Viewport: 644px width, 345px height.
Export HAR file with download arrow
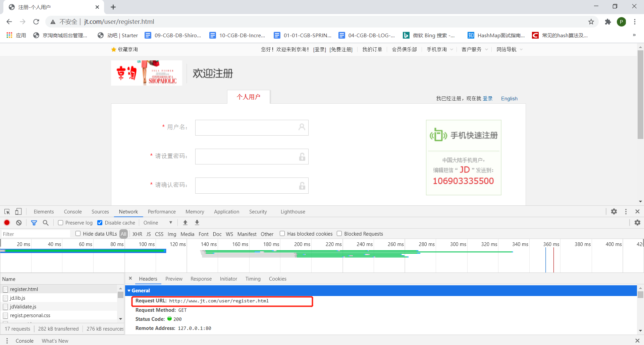coord(197,223)
